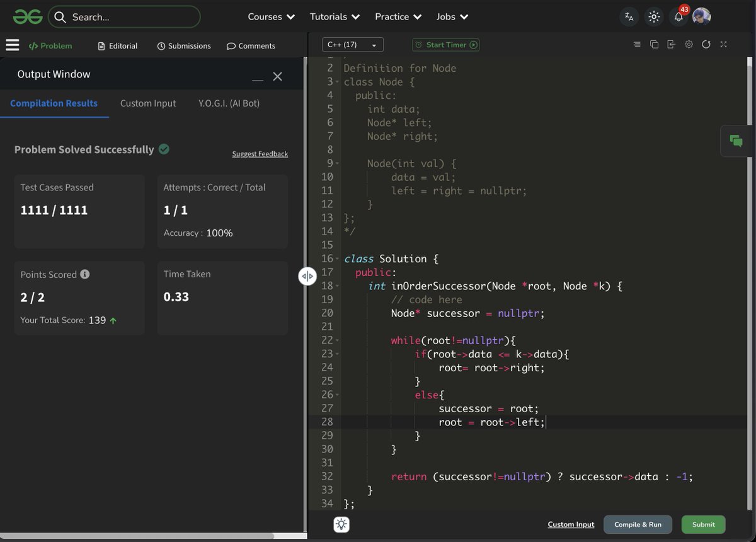Switch to the Problem tab
Screen dimensions: 756x542
(x=50, y=45)
